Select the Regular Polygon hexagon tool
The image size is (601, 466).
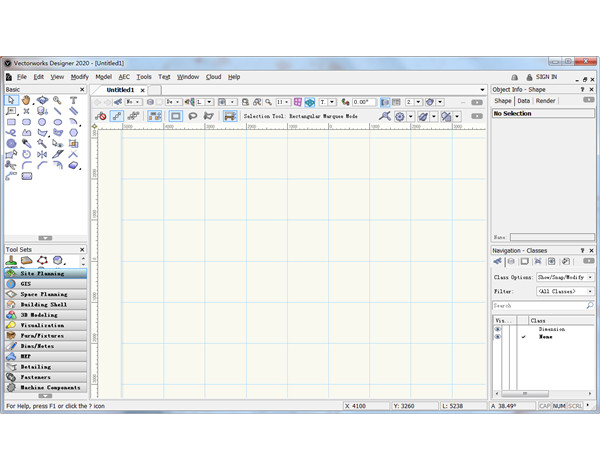73,133
